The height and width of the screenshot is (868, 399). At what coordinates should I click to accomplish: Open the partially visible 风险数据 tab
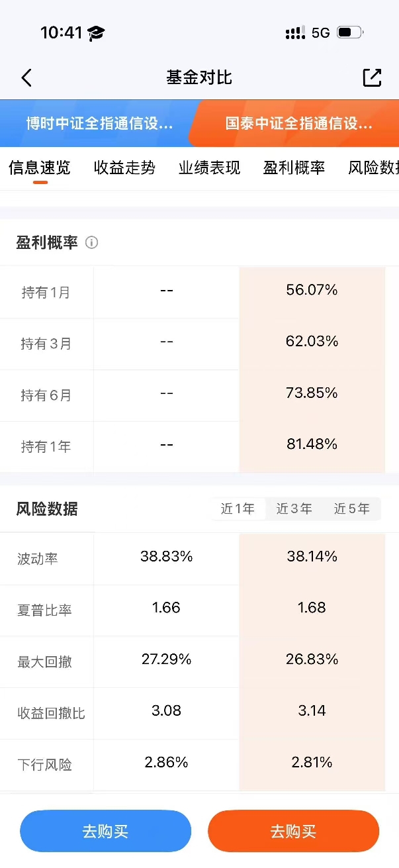pos(374,168)
